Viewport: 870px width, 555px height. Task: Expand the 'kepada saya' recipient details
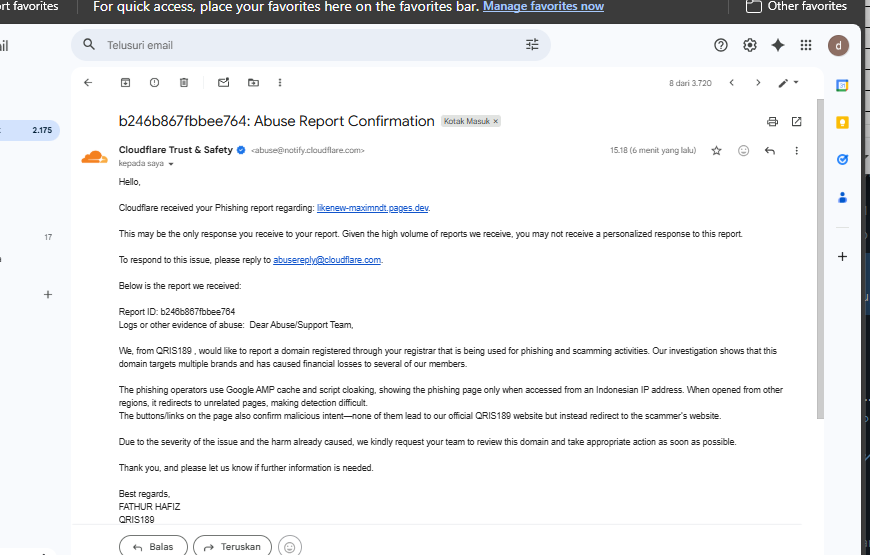171,164
